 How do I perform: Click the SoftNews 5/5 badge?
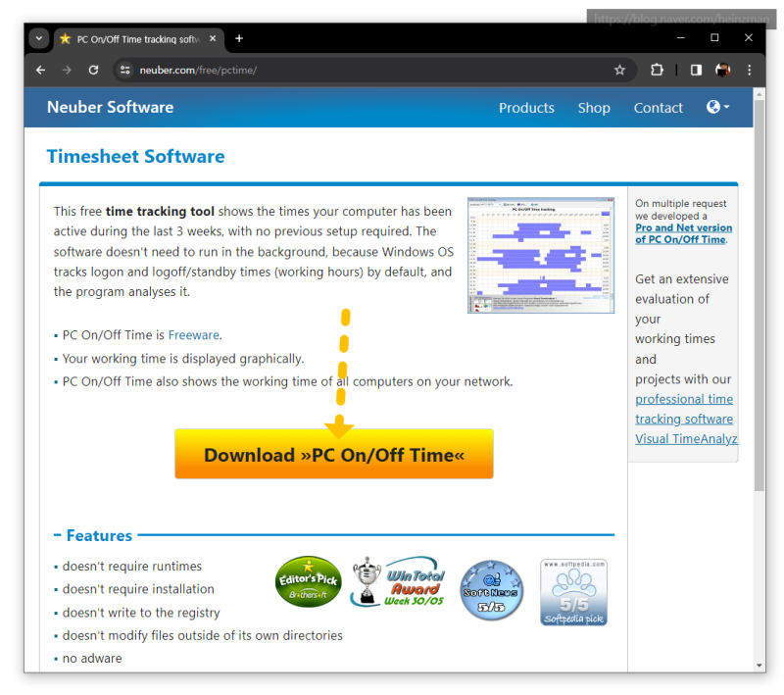(492, 590)
